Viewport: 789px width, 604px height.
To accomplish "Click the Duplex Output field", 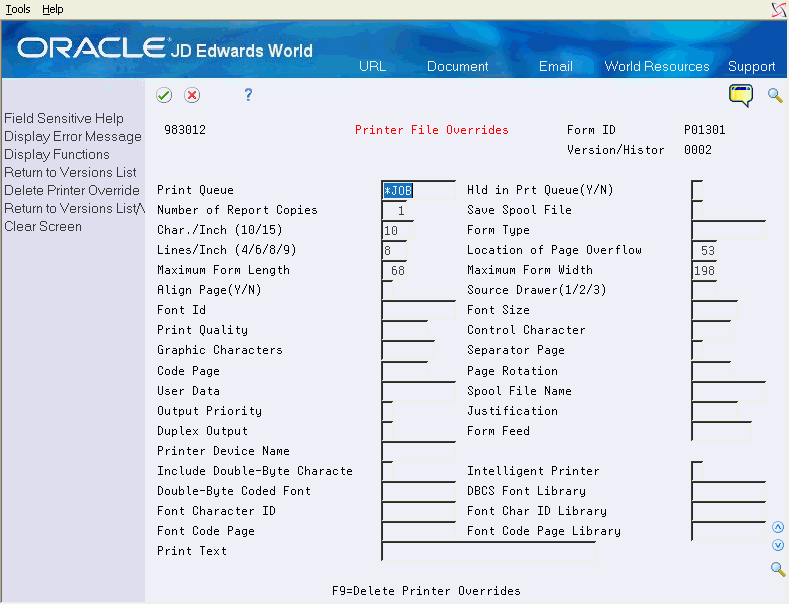I will click(387, 431).
